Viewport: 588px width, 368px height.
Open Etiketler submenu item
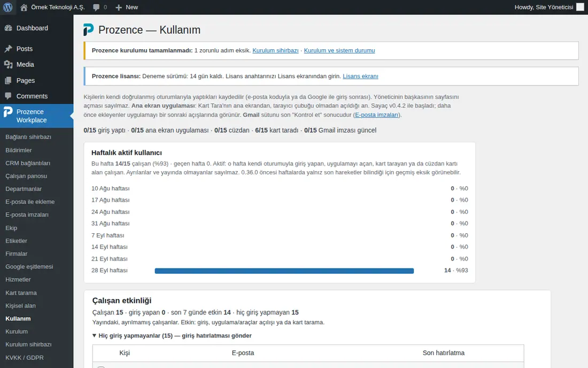[16, 241]
